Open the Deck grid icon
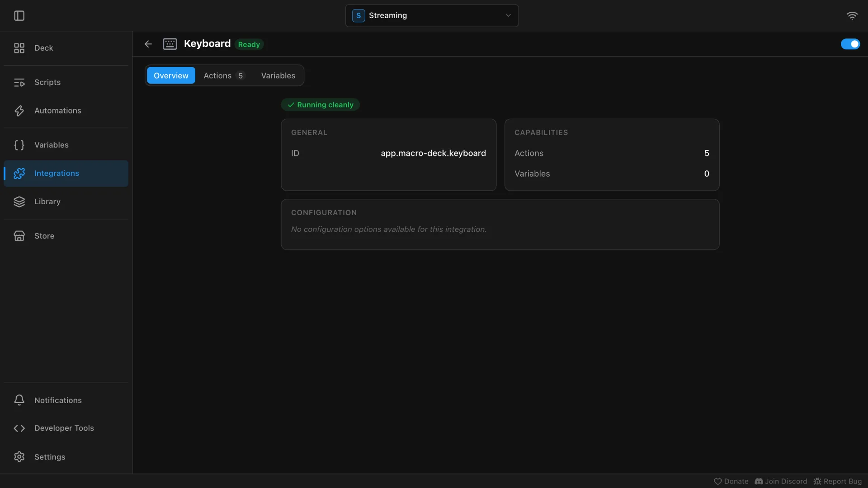Screen dimensions: 868x488 (19, 48)
